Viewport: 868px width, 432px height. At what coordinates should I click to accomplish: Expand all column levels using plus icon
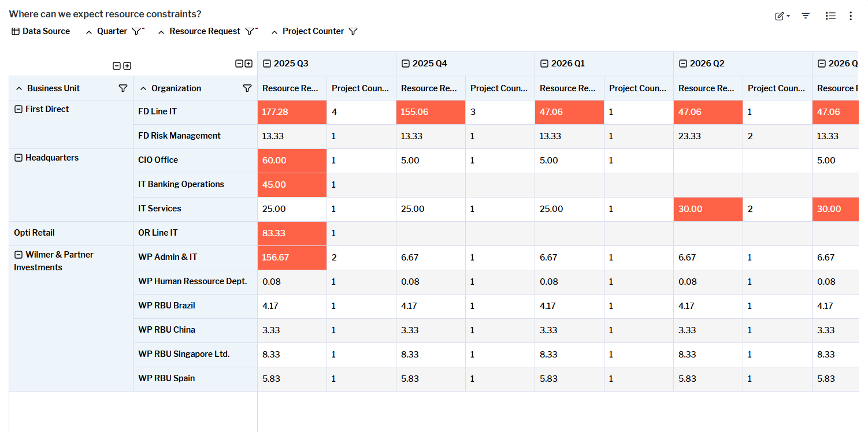pos(248,64)
